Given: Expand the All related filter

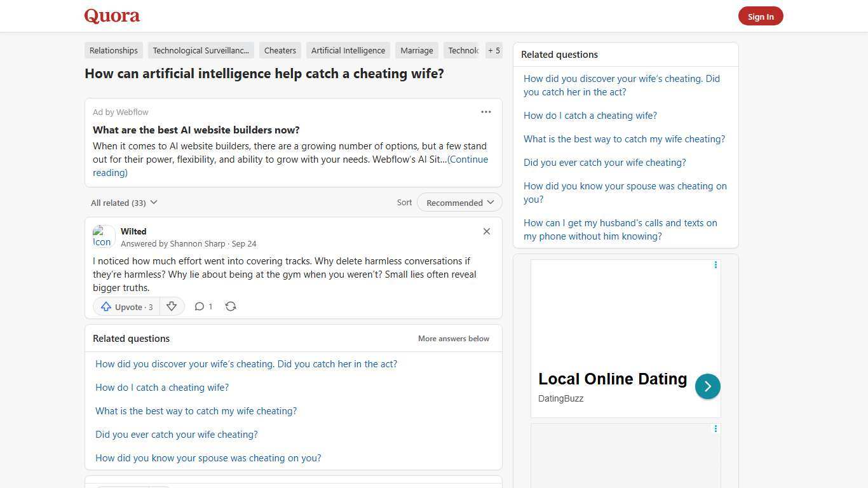Looking at the screenshot, I should [x=124, y=202].
